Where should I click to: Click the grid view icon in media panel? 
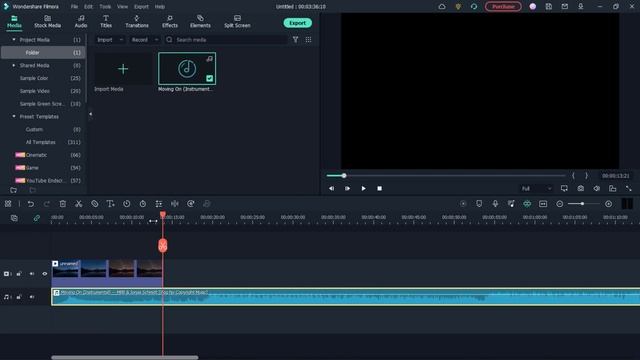coord(309,40)
